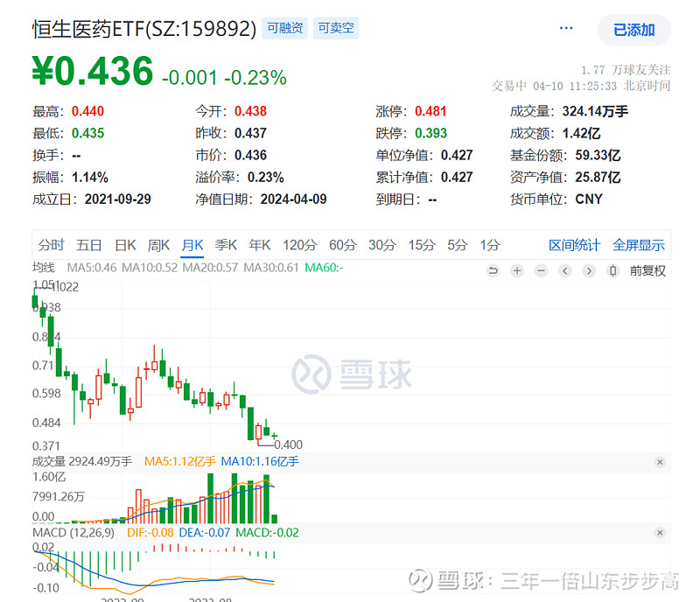
Task: Click the price change -0.001 -0.23%
Action: click(x=224, y=77)
